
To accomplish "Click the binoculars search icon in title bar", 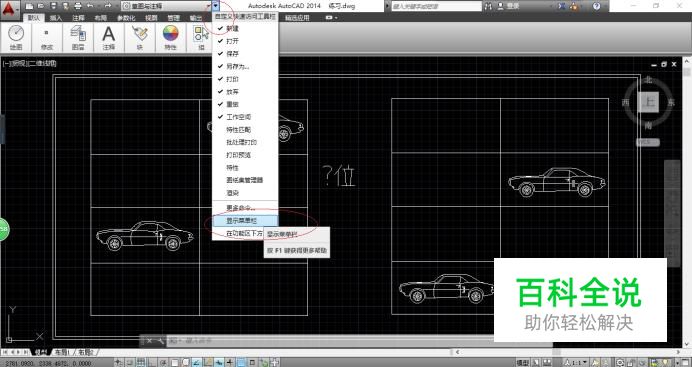I will pos(489,6).
